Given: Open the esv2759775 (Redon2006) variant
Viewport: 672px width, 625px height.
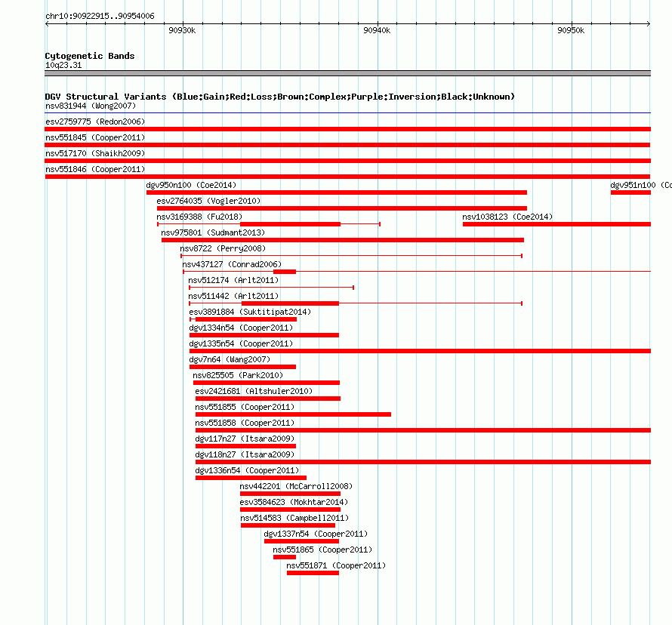Looking at the screenshot, I should click(95, 122).
